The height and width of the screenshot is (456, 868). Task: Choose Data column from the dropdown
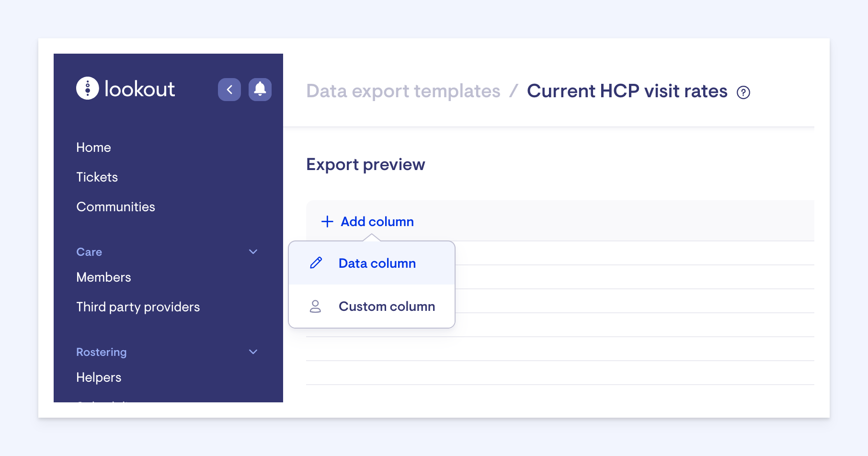[372, 263]
